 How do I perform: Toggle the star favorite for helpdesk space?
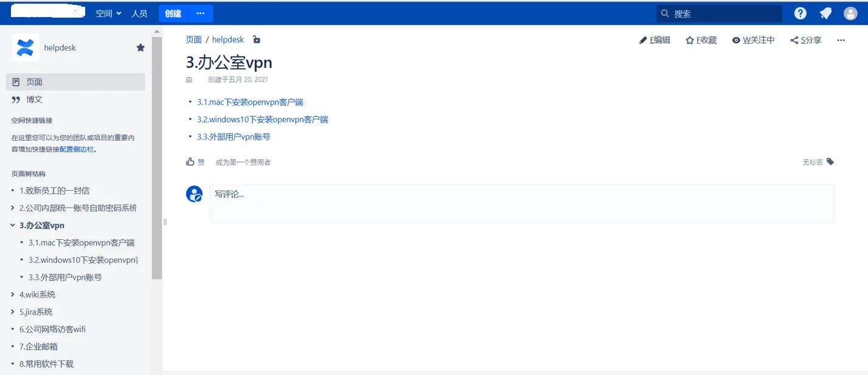(x=141, y=47)
